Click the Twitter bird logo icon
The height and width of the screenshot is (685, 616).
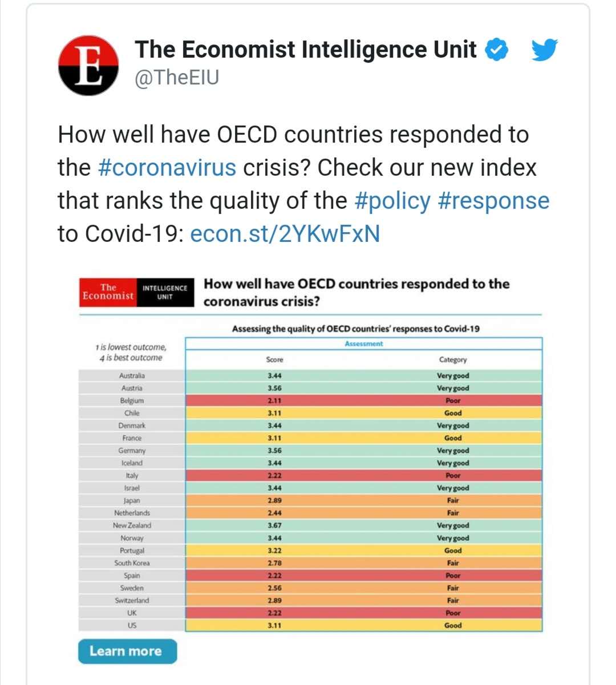pos(545,50)
